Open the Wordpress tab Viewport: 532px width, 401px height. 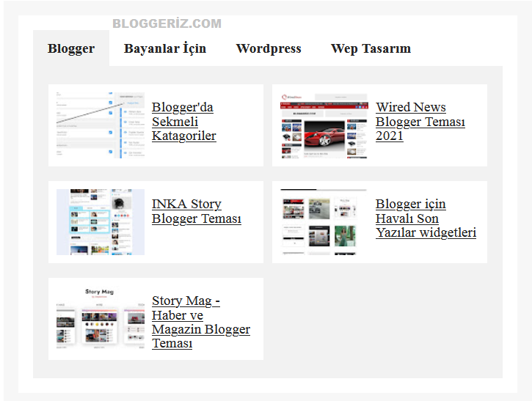(x=269, y=48)
